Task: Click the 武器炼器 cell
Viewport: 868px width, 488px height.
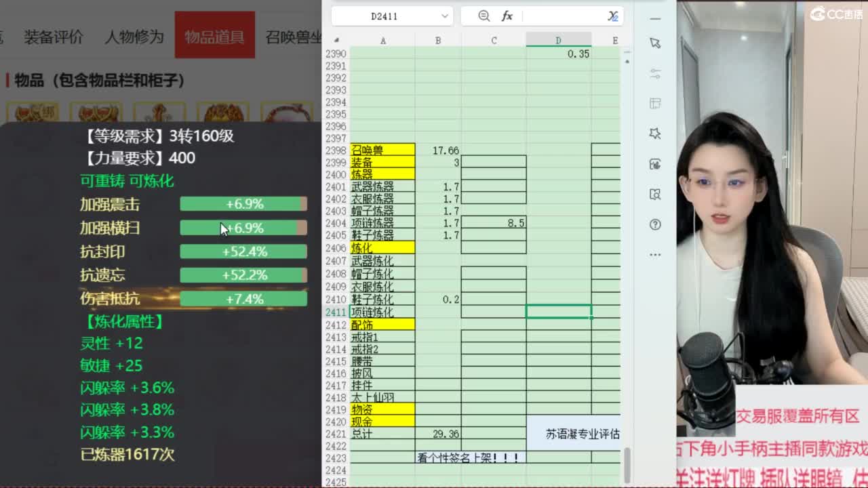Action: pyautogui.click(x=382, y=187)
